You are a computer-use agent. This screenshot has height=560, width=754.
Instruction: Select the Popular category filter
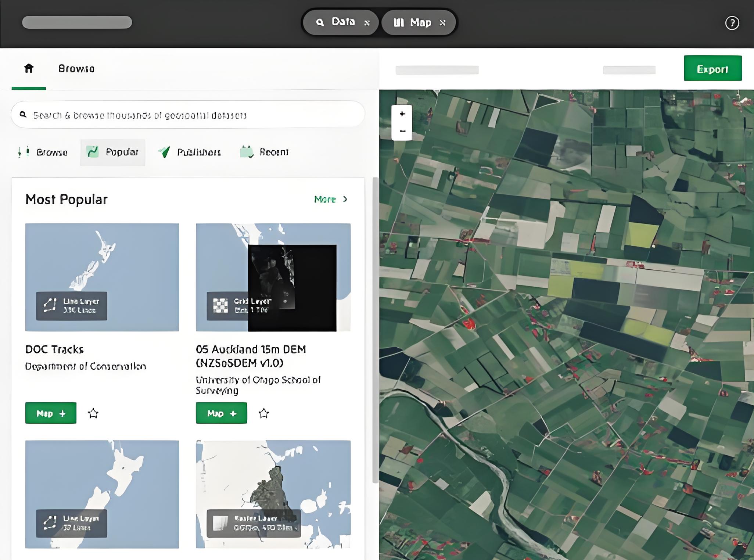112,152
